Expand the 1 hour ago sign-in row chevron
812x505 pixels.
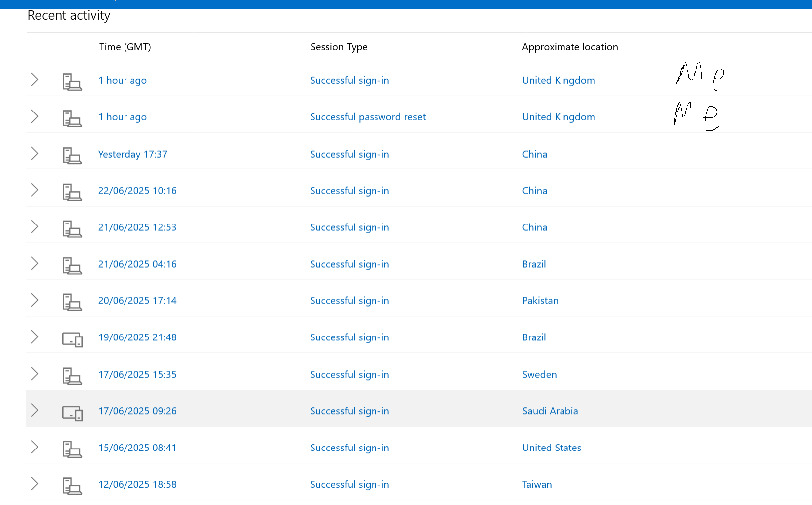35,80
